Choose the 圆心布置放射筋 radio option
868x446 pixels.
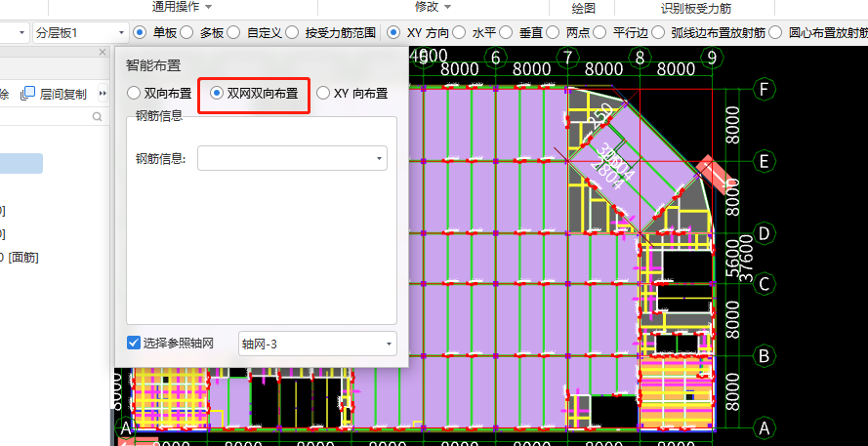coord(775,32)
